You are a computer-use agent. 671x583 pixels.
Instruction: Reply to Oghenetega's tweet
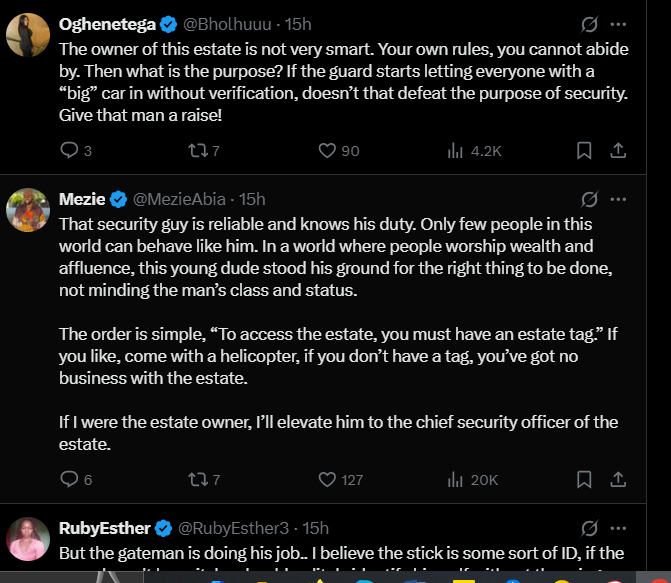pyautogui.click(x=69, y=151)
